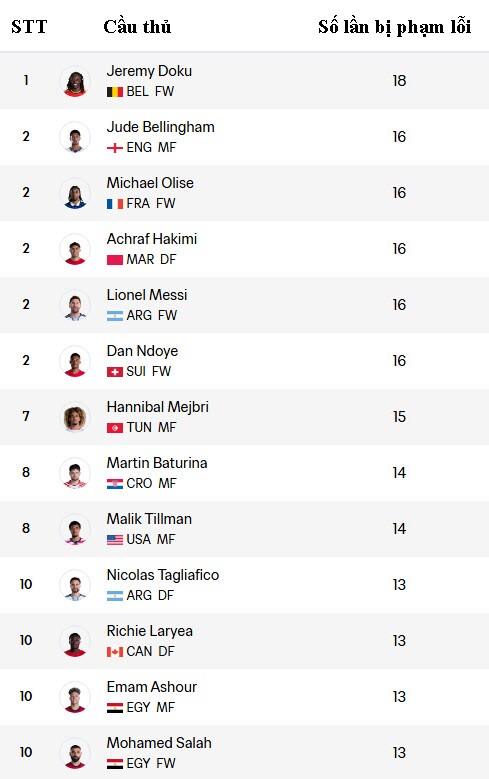Viewport: 489px width, 779px height.
Task: Click the France flag beside FRA
Action: coord(115,204)
